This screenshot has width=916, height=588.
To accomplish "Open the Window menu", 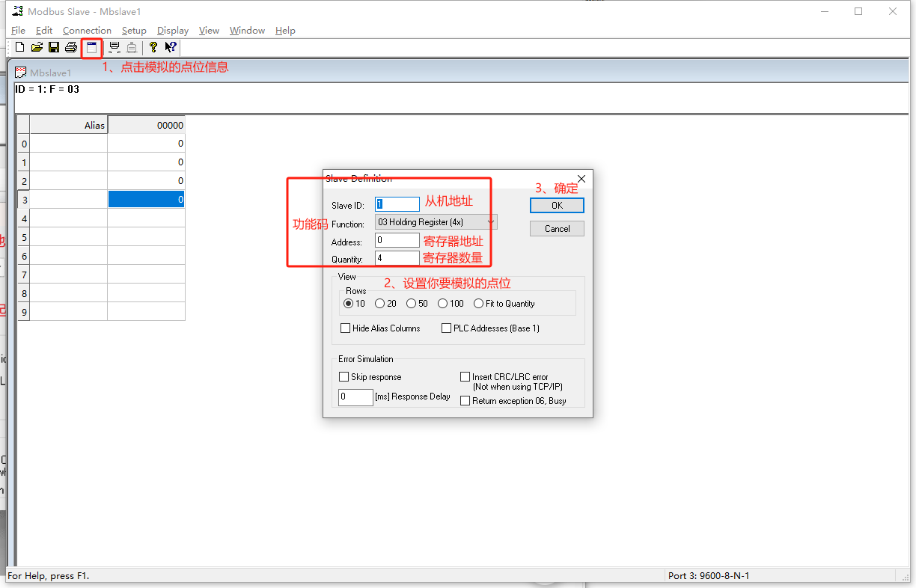I will click(x=247, y=31).
